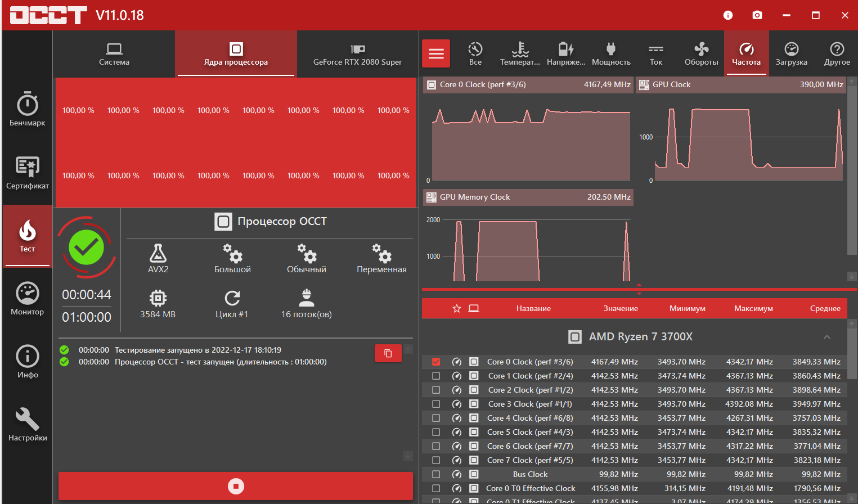858x504 pixels.
Task: Open the Монитор gauge section
Action: [x=27, y=299]
